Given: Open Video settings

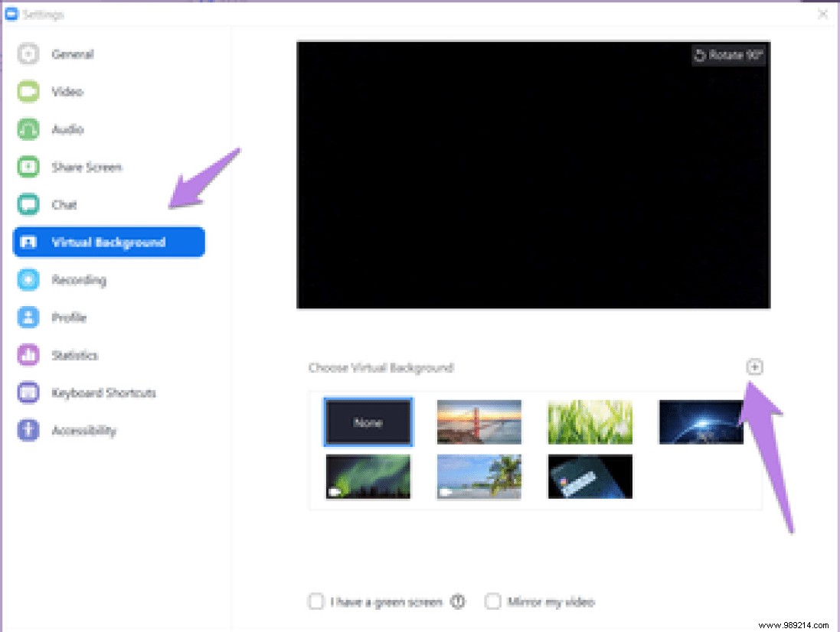Looking at the screenshot, I should 67,92.
